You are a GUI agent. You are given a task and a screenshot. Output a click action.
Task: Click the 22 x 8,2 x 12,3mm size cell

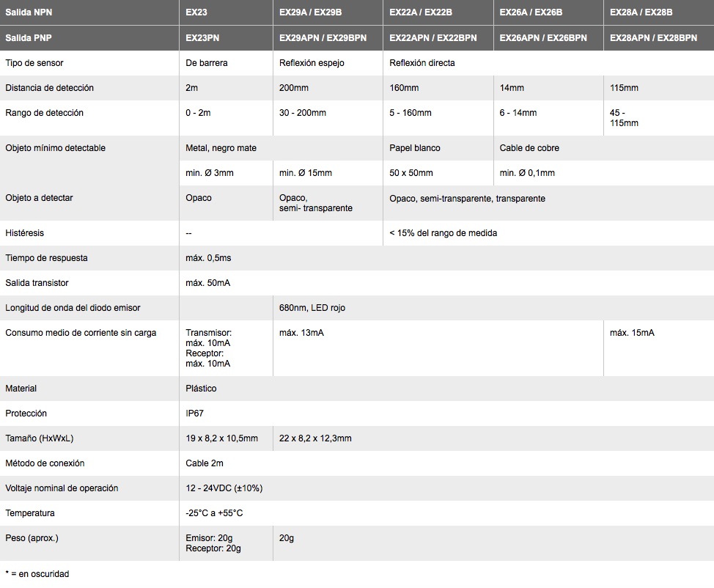(x=315, y=438)
